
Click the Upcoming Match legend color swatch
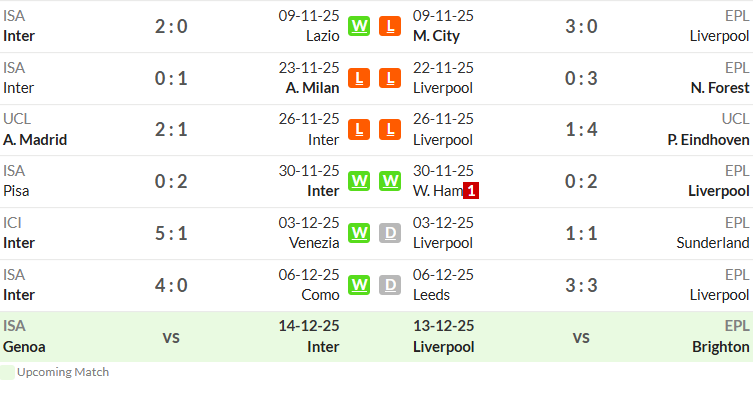(x=7, y=372)
